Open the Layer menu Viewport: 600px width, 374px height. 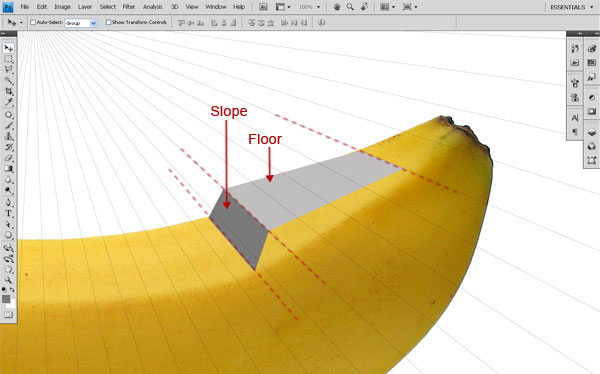(x=85, y=7)
